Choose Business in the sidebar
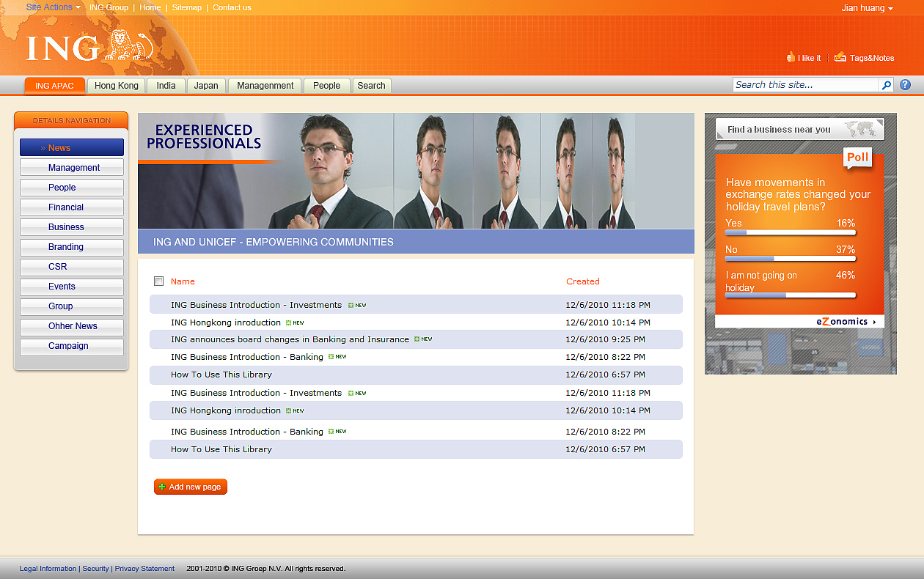This screenshot has width=924, height=579. coord(72,227)
